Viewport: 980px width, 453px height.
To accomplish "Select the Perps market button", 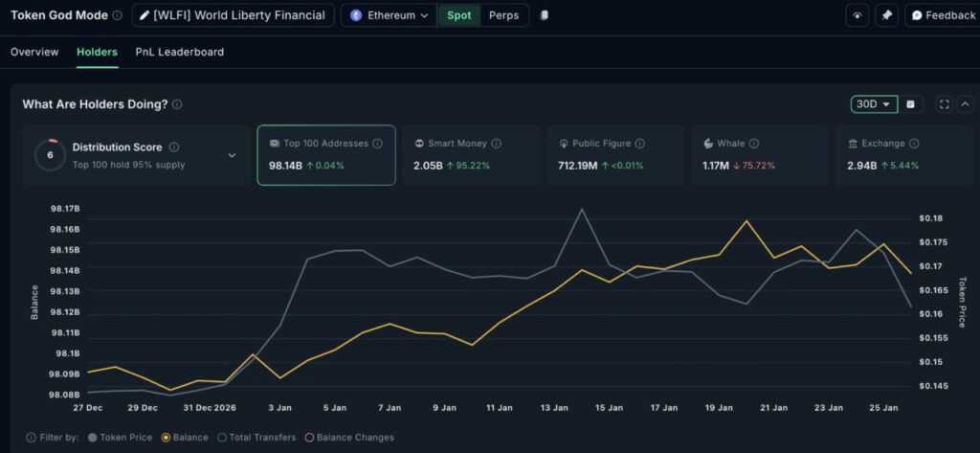I will [503, 15].
